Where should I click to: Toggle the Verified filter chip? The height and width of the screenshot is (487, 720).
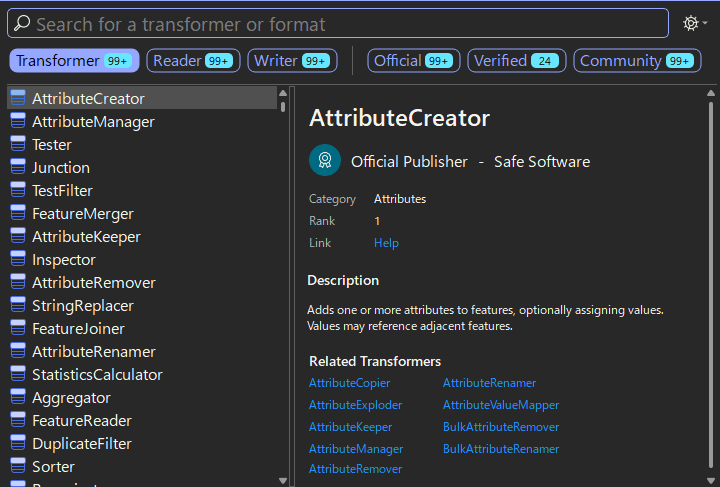tap(517, 61)
